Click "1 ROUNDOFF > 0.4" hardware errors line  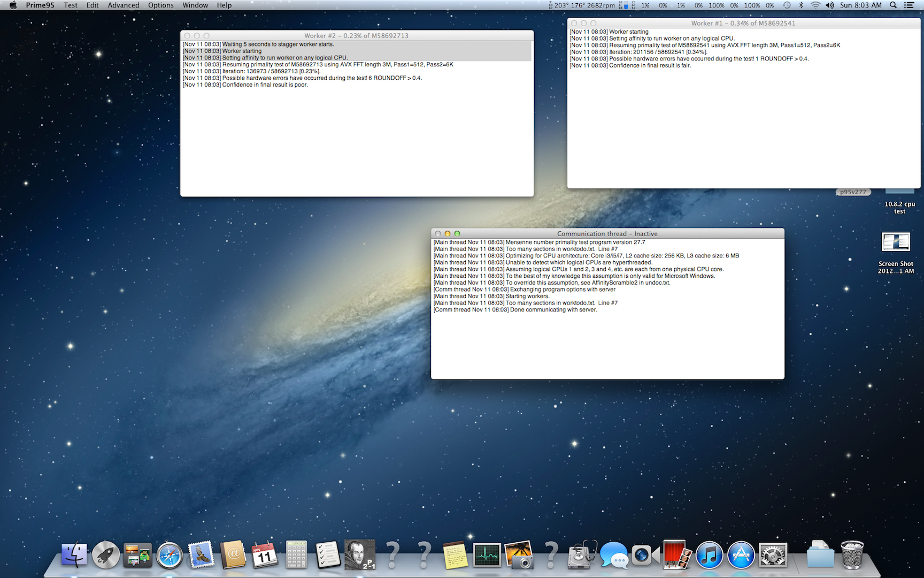(689, 59)
